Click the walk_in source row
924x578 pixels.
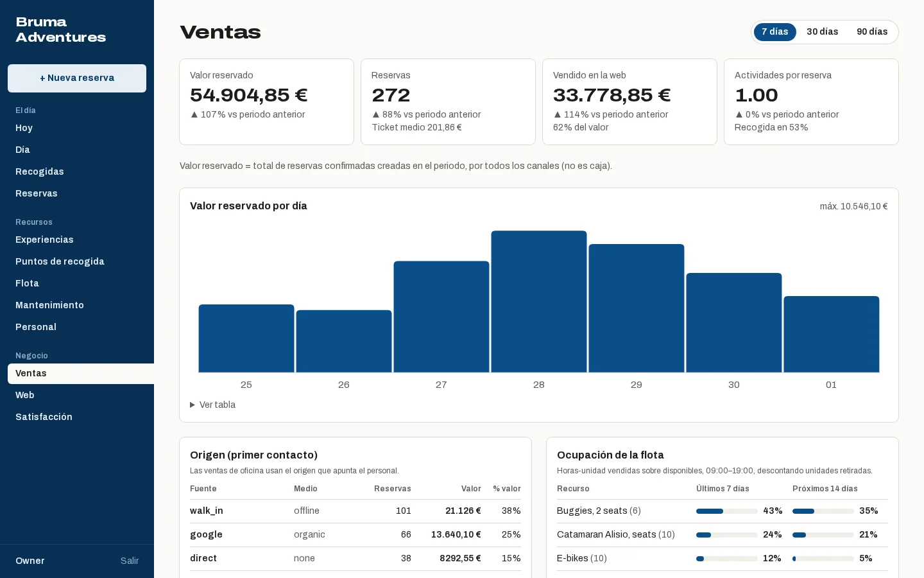pos(355,511)
